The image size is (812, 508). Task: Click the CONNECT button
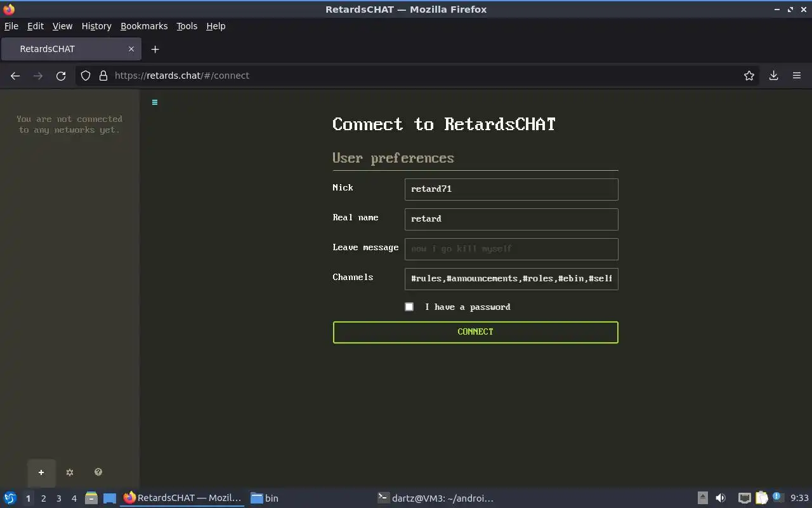click(x=476, y=332)
